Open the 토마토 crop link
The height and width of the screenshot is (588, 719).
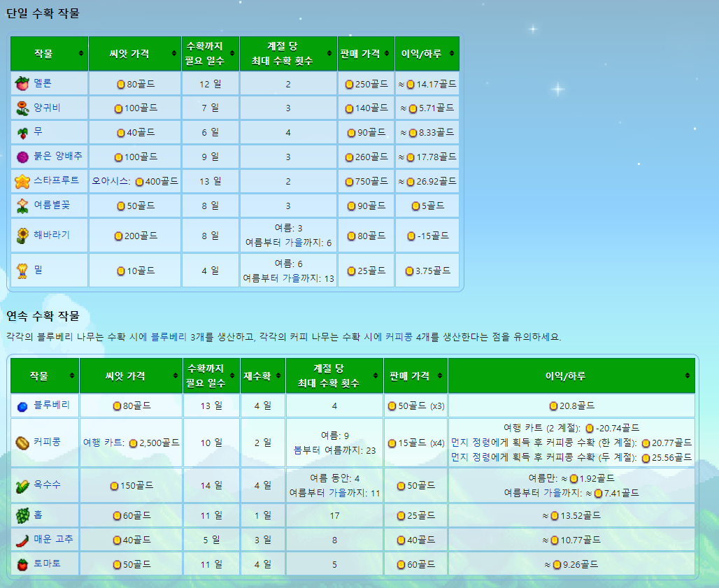(x=47, y=564)
